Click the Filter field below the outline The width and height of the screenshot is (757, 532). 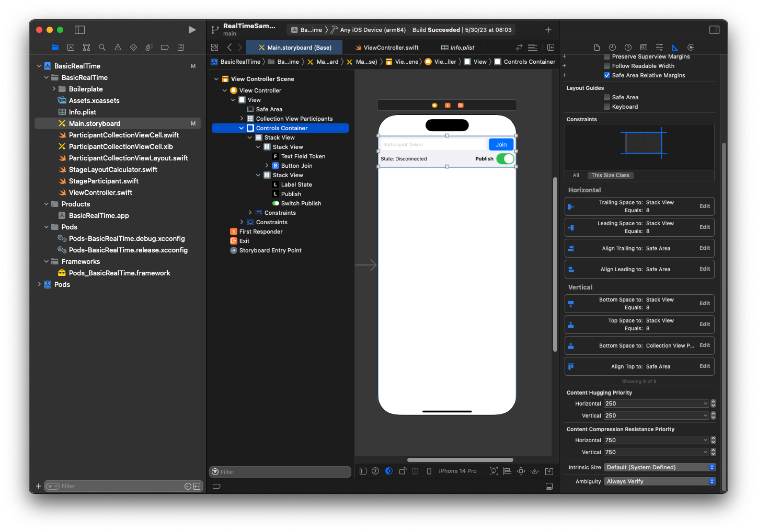pyautogui.click(x=280, y=471)
